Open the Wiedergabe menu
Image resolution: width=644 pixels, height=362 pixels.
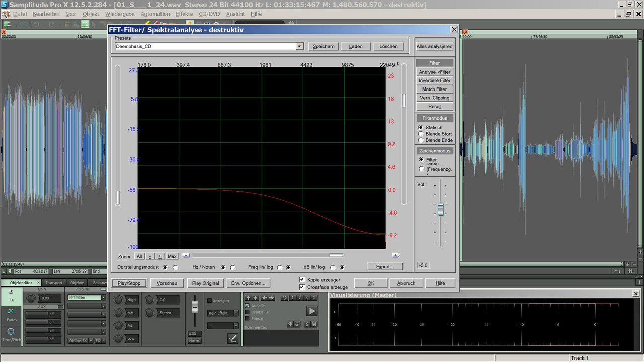coord(120,14)
